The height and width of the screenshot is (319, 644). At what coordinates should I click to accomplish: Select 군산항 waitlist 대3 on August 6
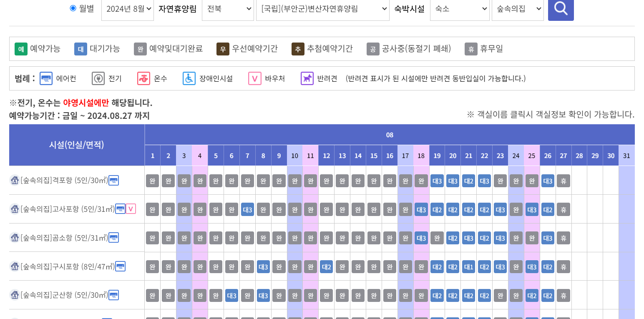tap(231, 296)
